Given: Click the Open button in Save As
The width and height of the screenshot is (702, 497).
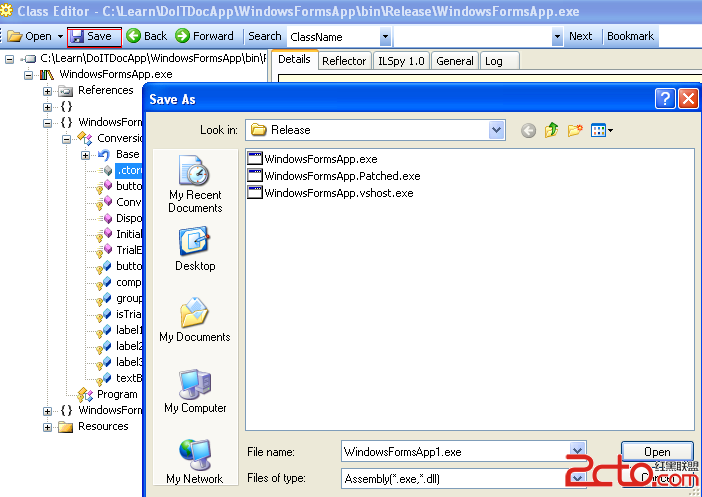Looking at the screenshot, I should 657,452.
